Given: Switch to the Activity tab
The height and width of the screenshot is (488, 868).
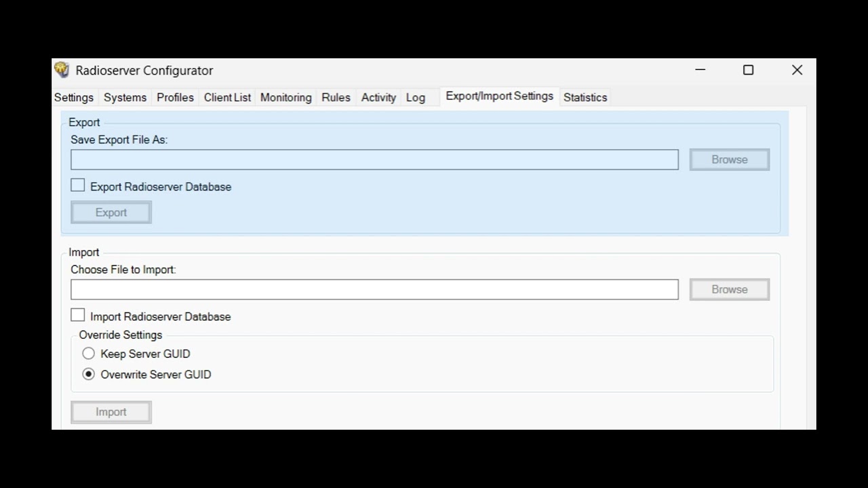Looking at the screenshot, I should tap(378, 98).
